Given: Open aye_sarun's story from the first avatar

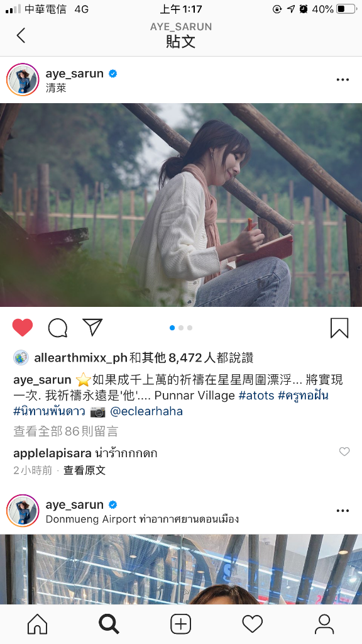Looking at the screenshot, I should tap(23, 80).
